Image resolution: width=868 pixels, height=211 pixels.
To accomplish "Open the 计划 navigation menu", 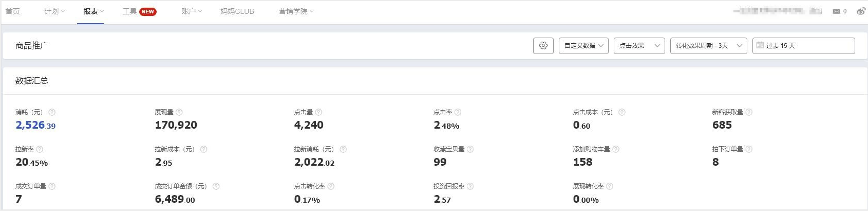I will tap(54, 11).
